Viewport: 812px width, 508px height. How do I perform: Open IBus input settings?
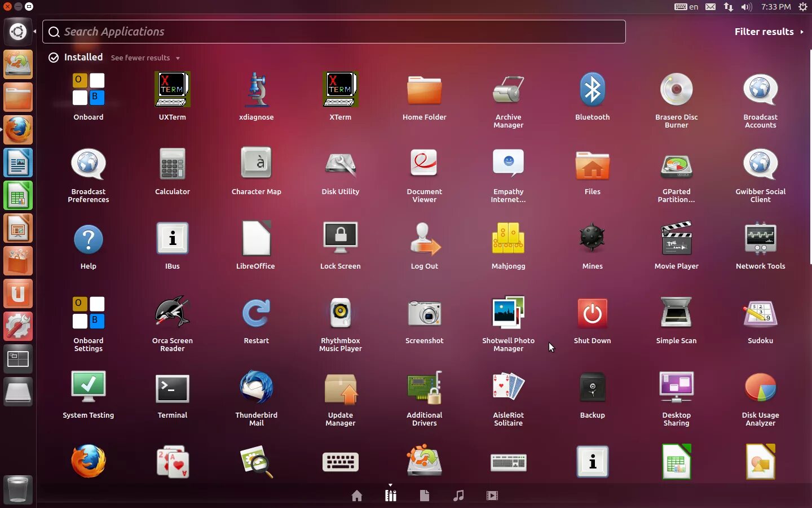point(173,239)
